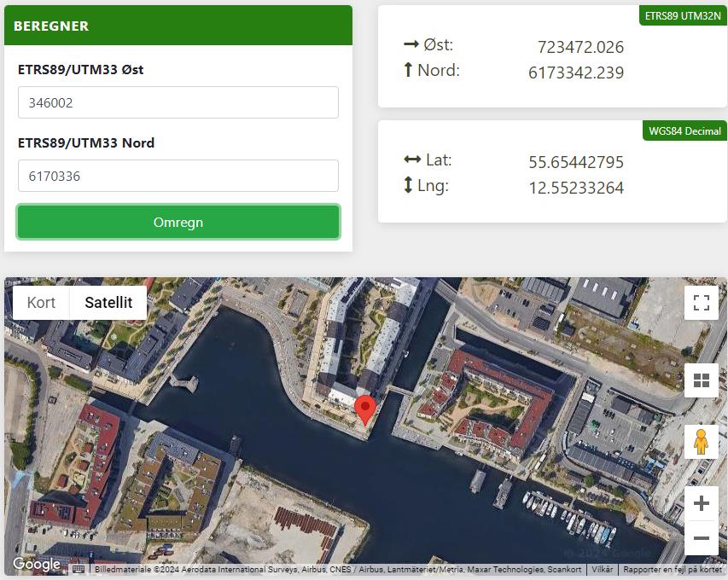Select the Lat value 55.65442795
This screenshot has height=580, width=728.
pyautogui.click(x=576, y=162)
